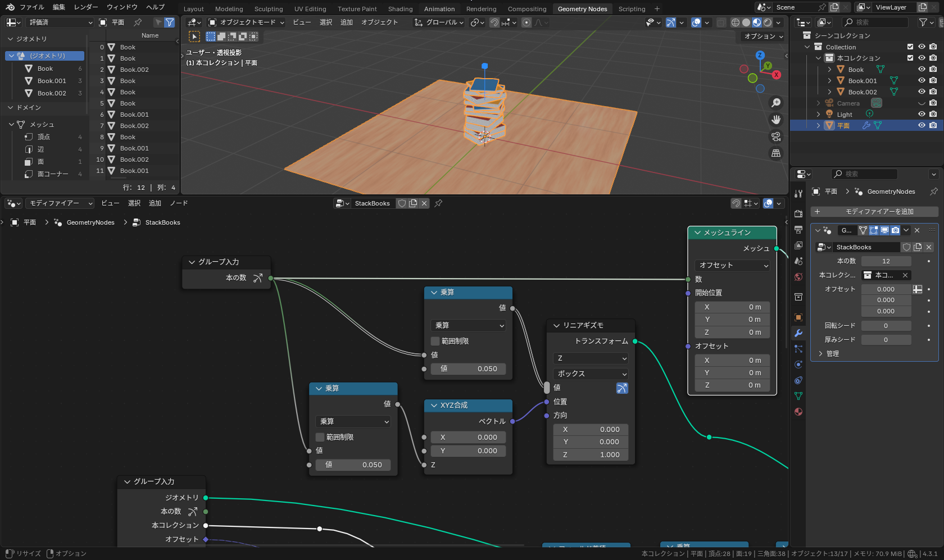Click the 値 0.050 field in the upper 乗算 node
944x560 pixels.
(x=468, y=369)
